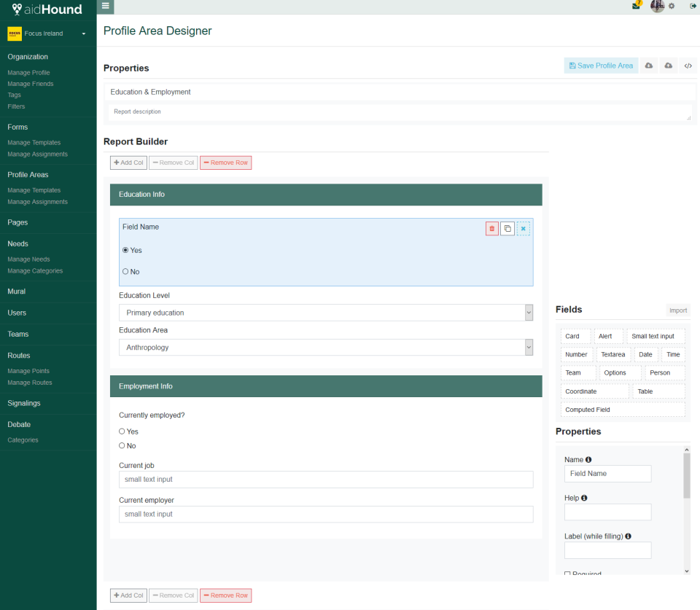Add a column with the Add Col button
The width and height of the screenshot is (700, 610).
tap(128, 162)
